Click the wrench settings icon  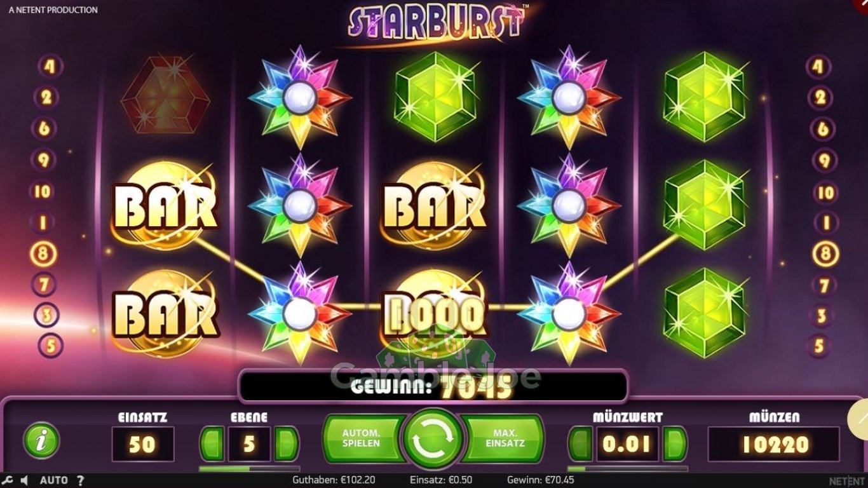click(x=8, y=480)
